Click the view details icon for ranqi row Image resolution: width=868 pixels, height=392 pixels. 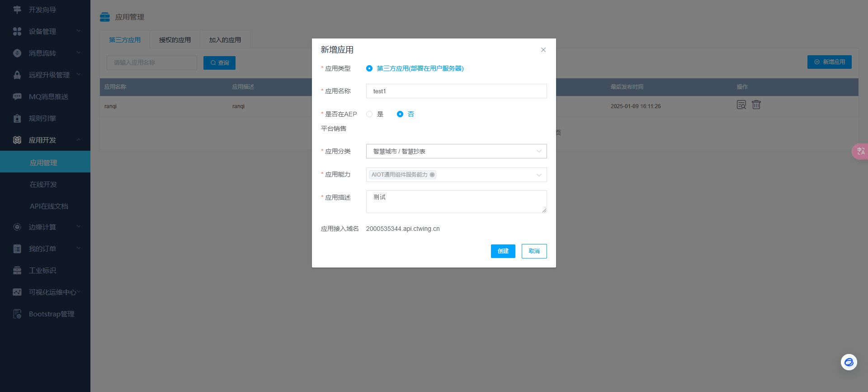(741, 105)
